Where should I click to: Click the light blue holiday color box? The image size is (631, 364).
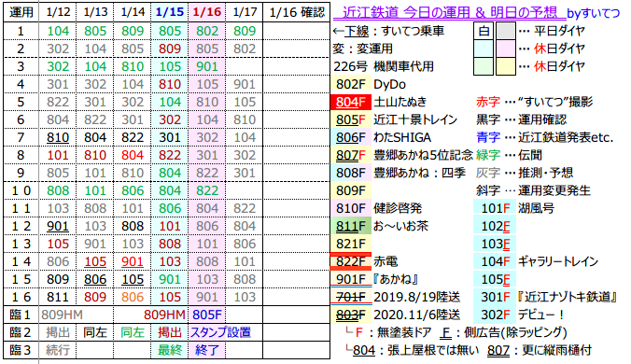point(484,49)
